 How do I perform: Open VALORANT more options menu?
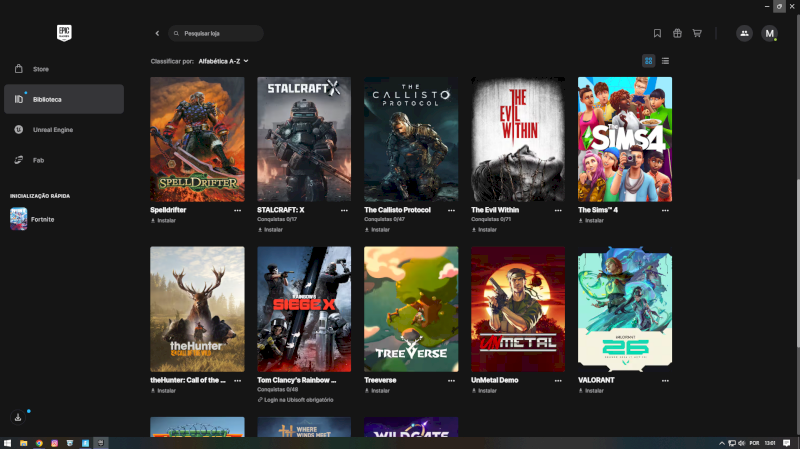(665, 381)
